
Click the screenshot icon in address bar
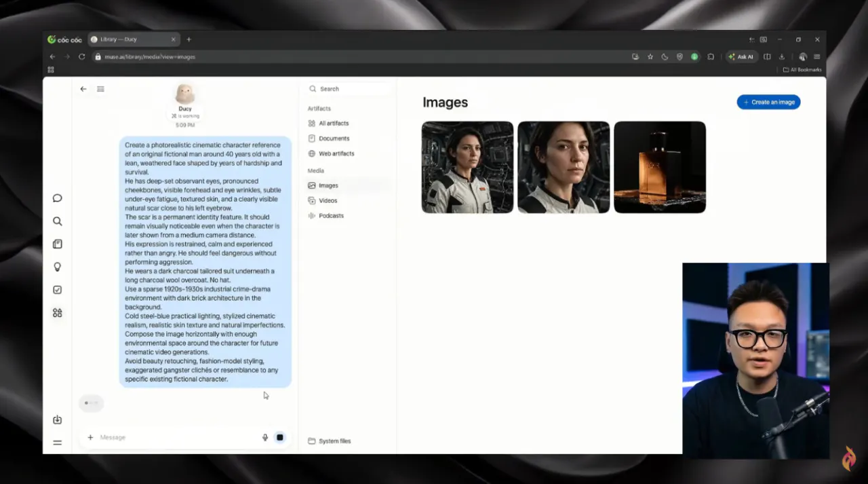pos(635,56)
